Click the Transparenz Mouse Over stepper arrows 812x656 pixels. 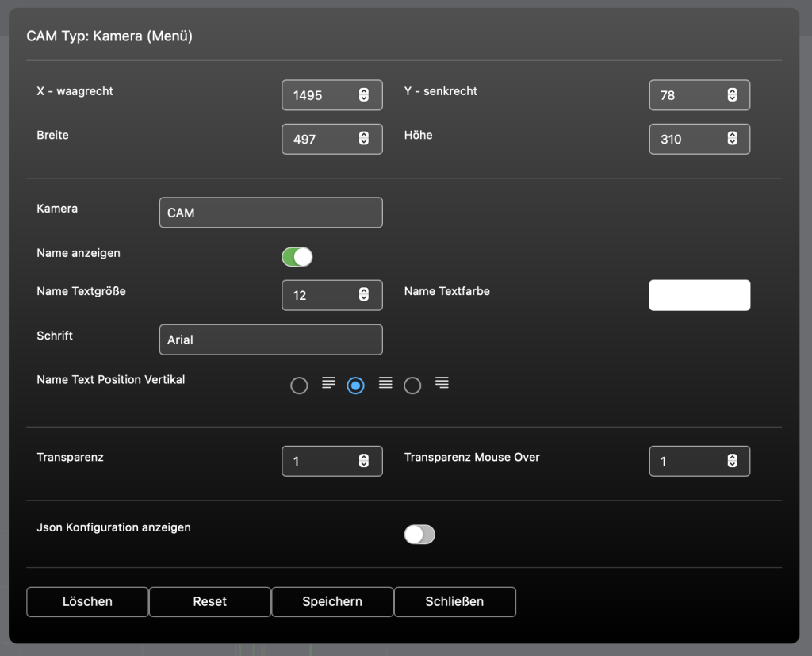pos(732,461)
